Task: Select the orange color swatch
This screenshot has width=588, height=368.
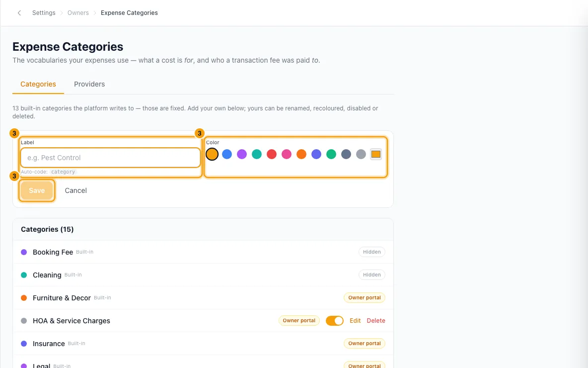Action: click(x=301, y=154)
